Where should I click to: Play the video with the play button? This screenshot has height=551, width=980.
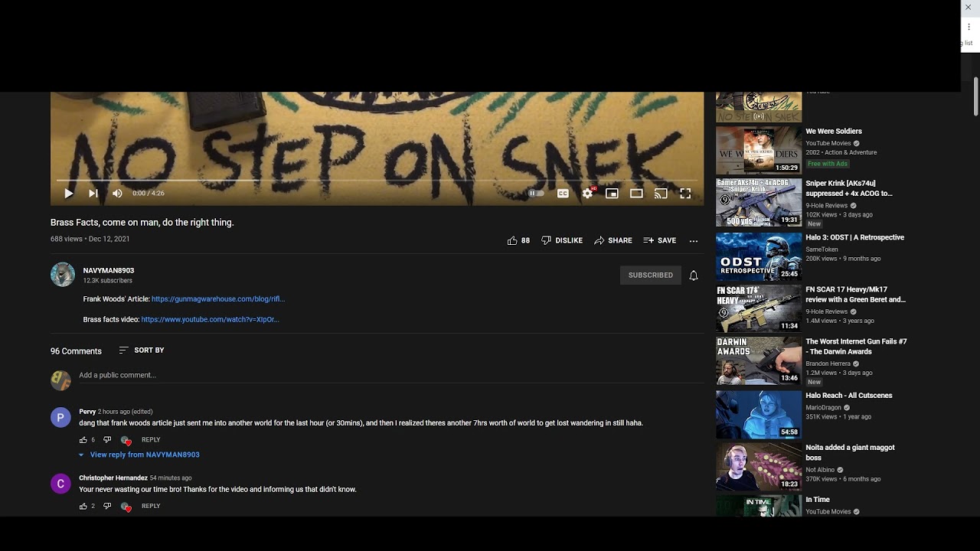coord(69,194)
